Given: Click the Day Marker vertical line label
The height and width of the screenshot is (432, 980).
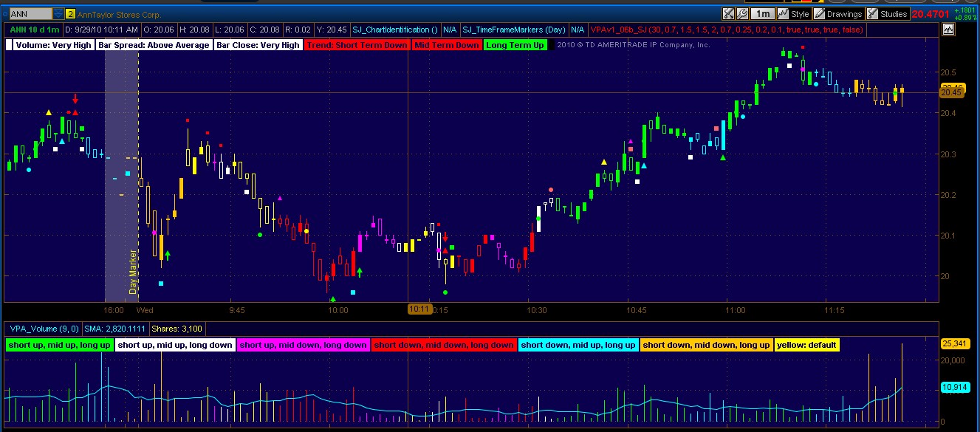Looking at the screenshot, I should point(133,271).
